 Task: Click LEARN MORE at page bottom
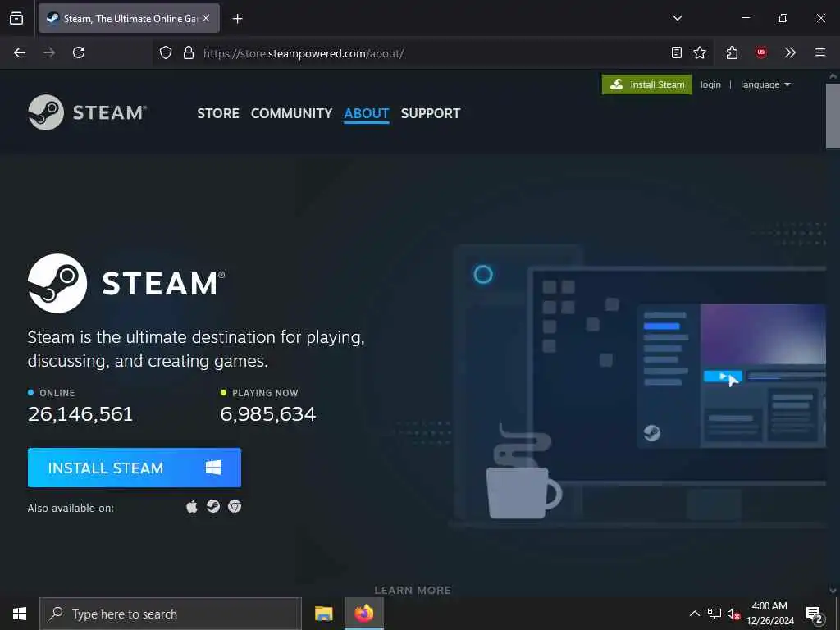pos(413,590)
